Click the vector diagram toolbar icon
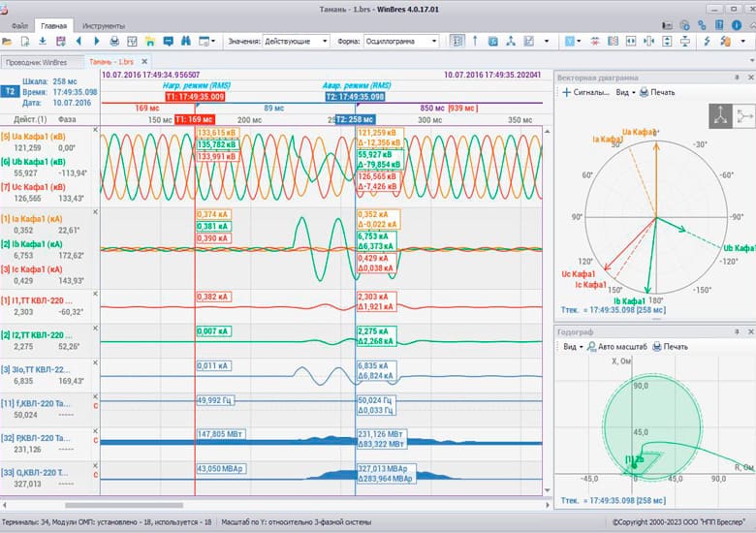 tap(511, 42)
